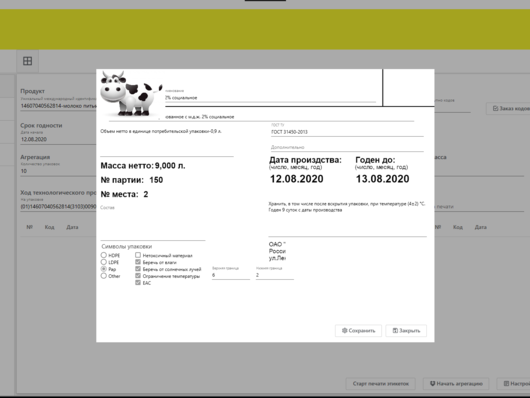Click the 'Код' column header in right table
The height and width of the screenshot is (398, 530).
tap(458, 227)
